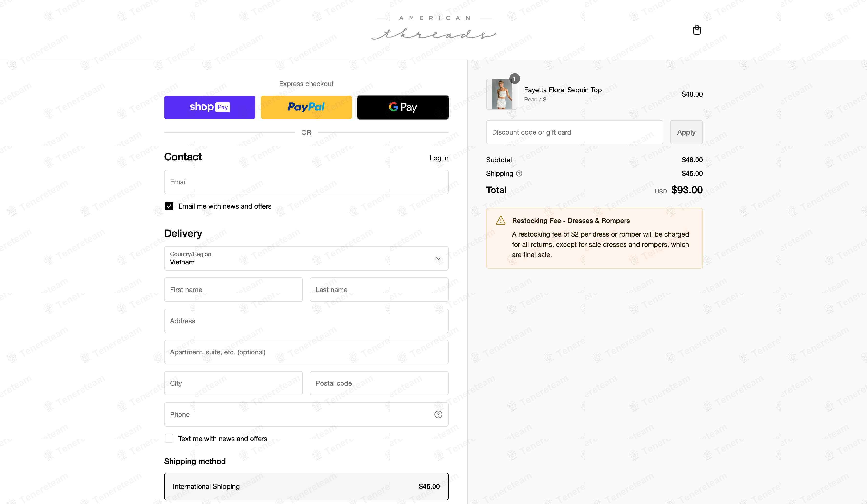Click the Phone field help icon

[438, 414]
